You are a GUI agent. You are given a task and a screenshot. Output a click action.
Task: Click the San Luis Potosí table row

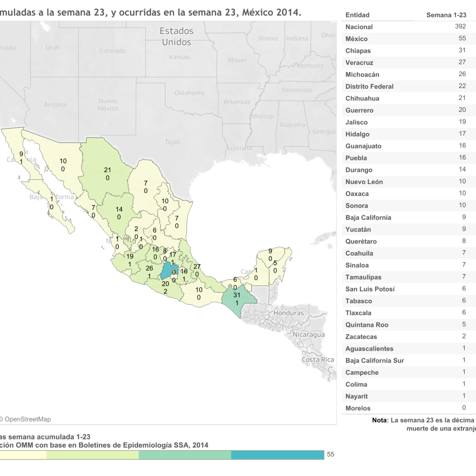[409, 289]
